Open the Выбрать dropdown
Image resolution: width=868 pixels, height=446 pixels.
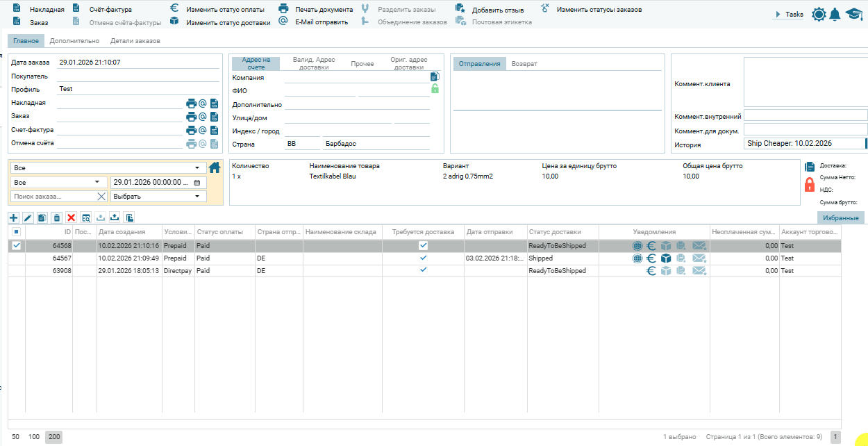[158, 197]
